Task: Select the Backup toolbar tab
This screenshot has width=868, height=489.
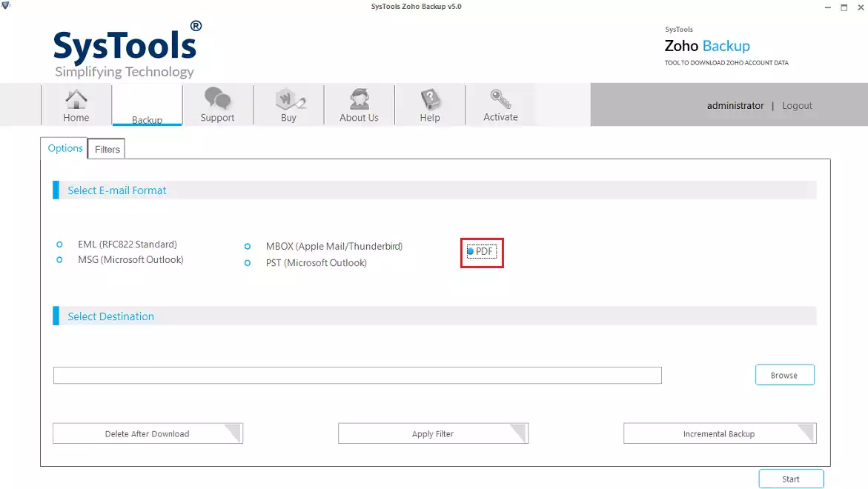Action: pos(147,105)
